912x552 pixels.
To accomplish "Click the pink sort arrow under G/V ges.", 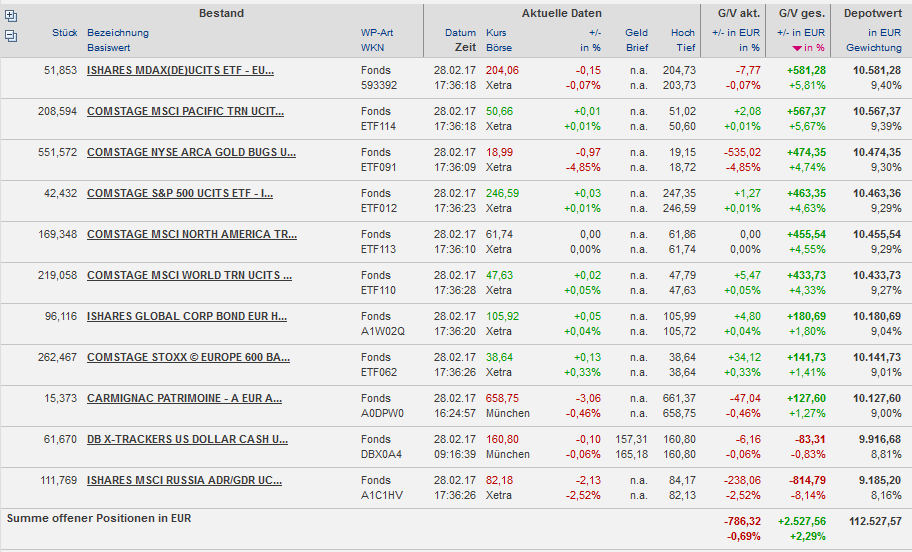I will click(797, 48).
